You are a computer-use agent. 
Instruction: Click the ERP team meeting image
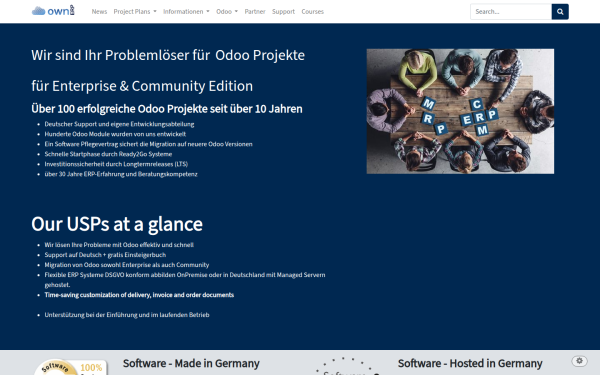click(x=460, y=111)
